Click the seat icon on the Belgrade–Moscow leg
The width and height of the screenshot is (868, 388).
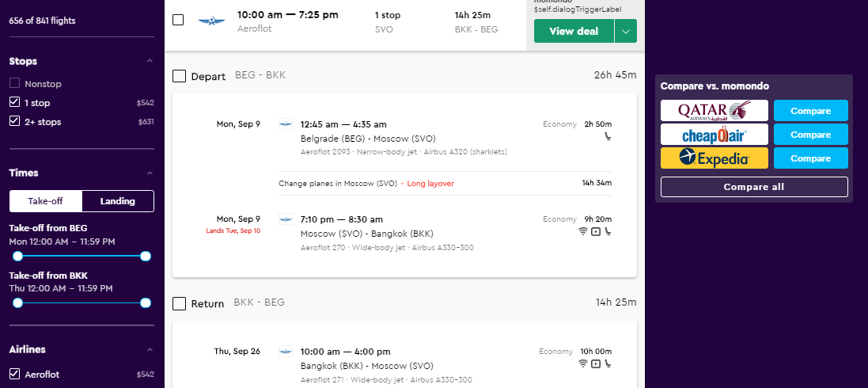coord(608,136)
